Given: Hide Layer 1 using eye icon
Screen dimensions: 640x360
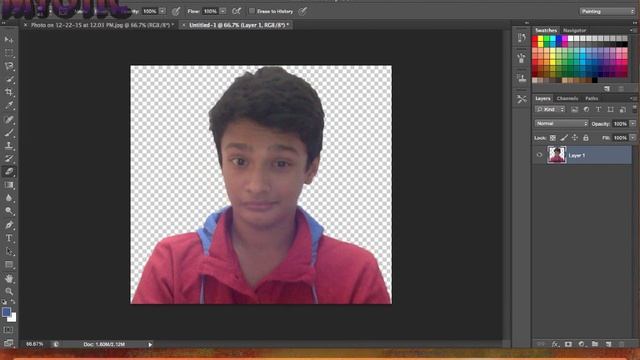Looking at the screenshot, I should [539, 155].
